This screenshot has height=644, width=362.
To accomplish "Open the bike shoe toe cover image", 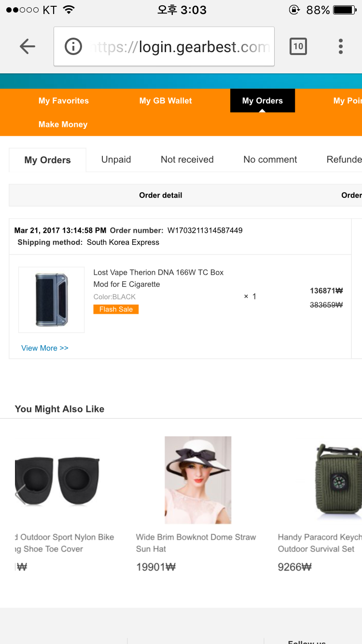I will click(x=58, y=480).
